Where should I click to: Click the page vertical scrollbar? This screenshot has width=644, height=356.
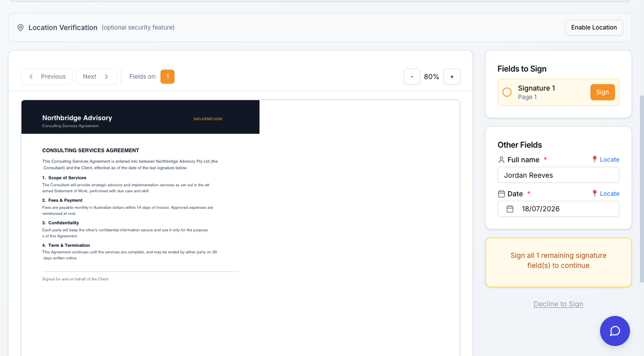(642, 189)
